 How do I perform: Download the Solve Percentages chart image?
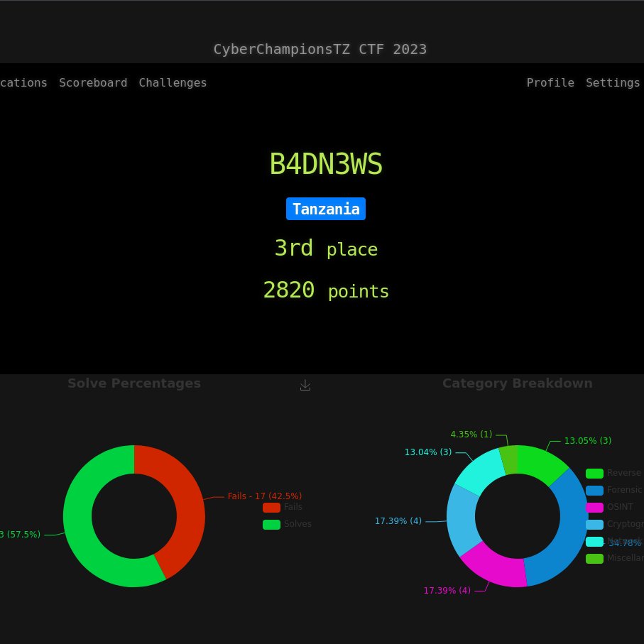[305, 385]
